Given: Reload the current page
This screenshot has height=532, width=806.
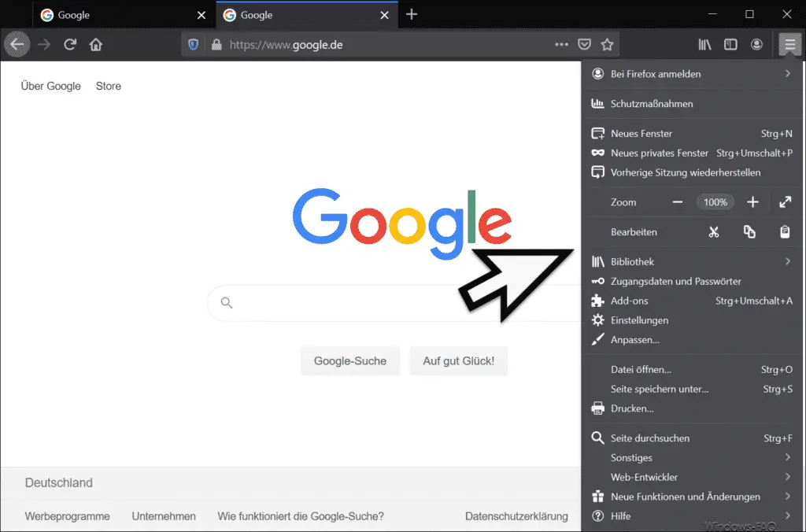Looking at the screenshot, I should (70, 45).
